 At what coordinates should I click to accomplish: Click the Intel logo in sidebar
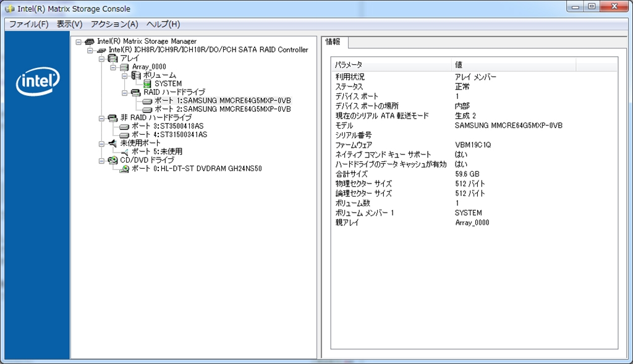(x=38, y=82)
